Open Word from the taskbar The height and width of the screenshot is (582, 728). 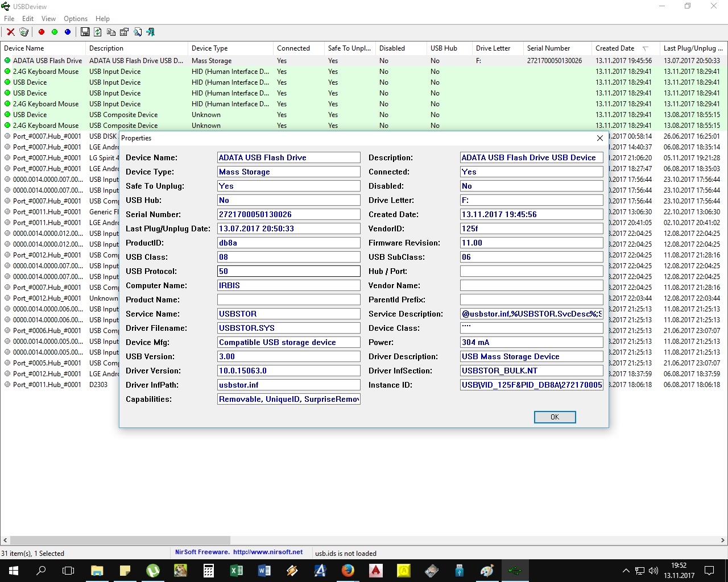pyautogui.click(x=264, y=571)
